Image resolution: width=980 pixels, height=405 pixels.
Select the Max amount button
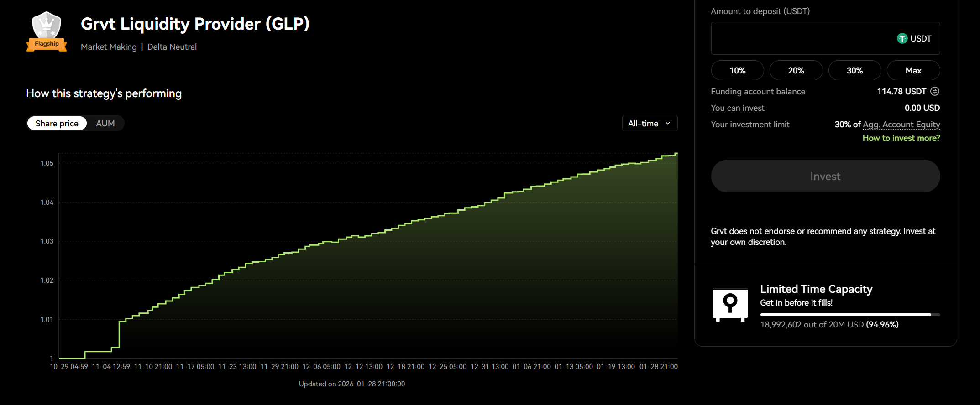[x=913, y=71]
